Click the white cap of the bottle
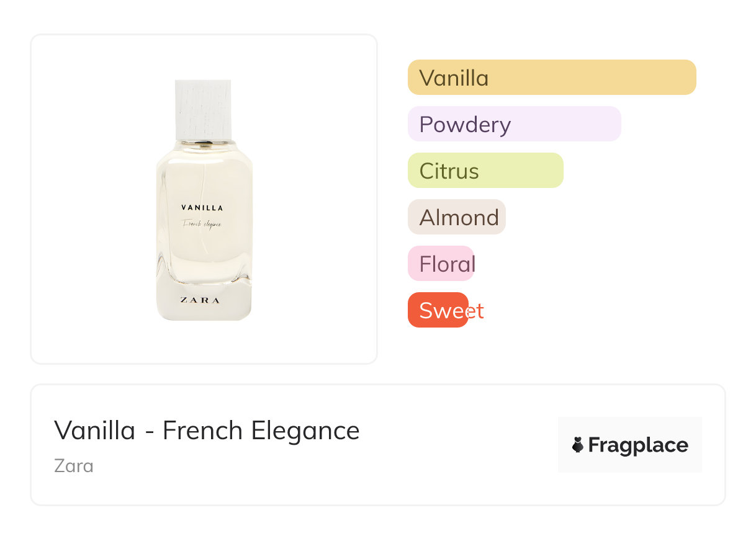Screen dimensions: 756x536 (x=203, y=109)
